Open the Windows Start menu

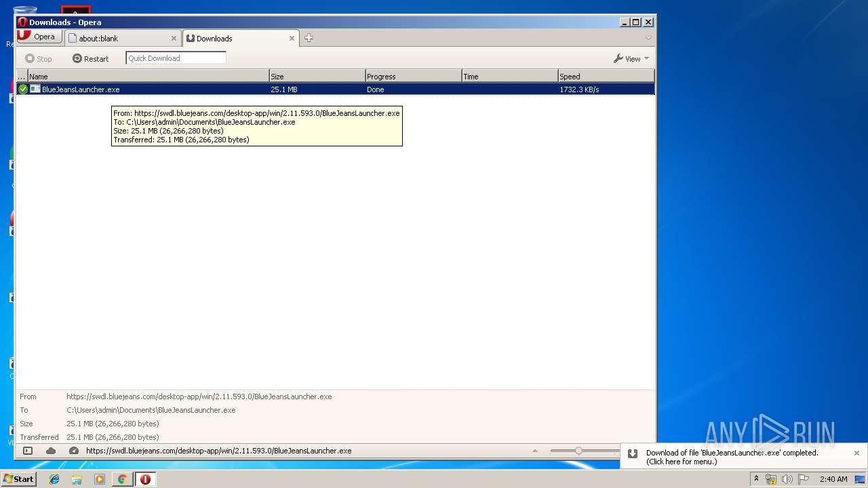(x=18, y=479)
